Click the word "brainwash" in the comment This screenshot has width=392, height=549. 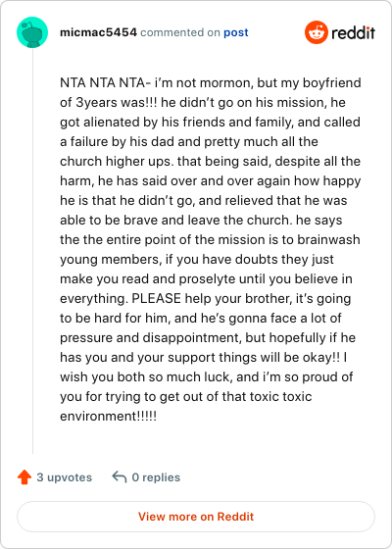[x=328, y=240]
